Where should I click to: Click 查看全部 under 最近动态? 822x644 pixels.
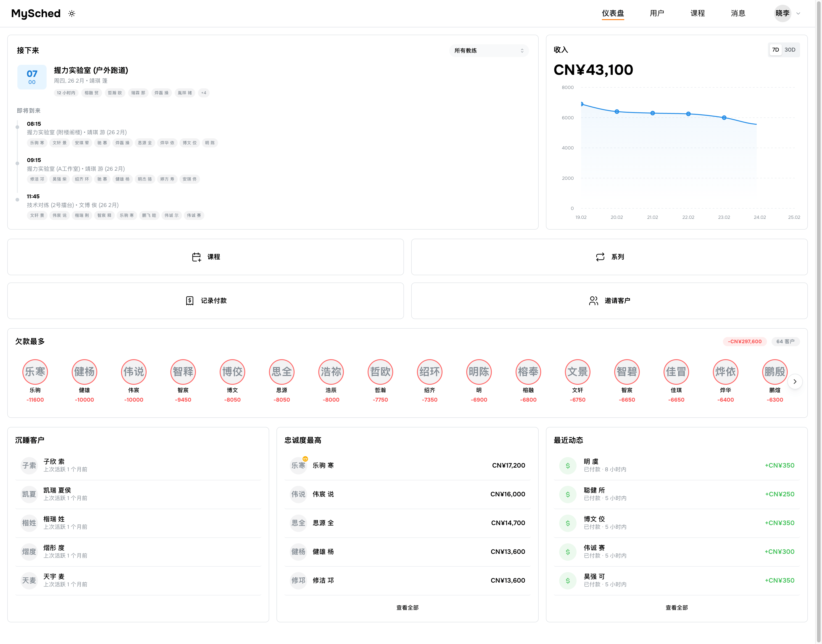(676, 607)
